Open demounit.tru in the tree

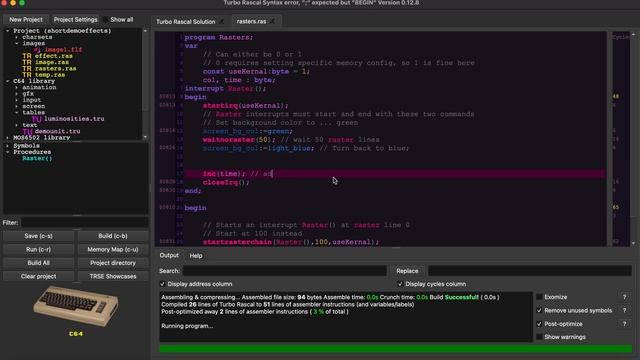[57, 131]
